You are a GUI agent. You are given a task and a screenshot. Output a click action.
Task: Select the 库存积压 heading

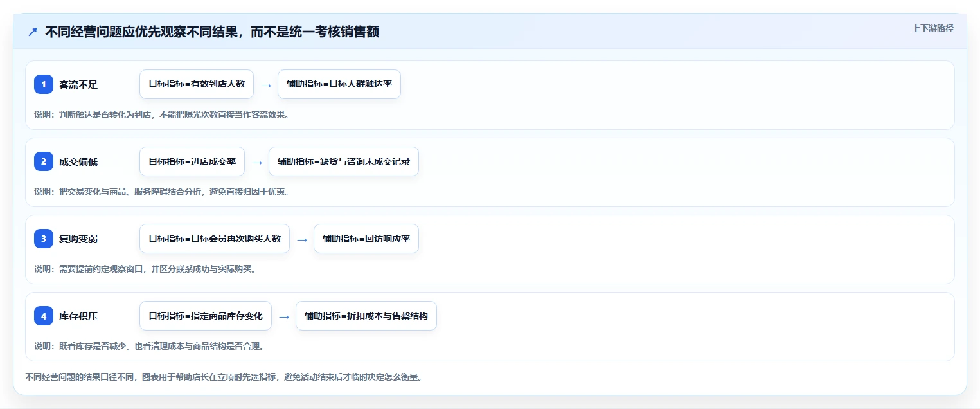tap(78, 316)
